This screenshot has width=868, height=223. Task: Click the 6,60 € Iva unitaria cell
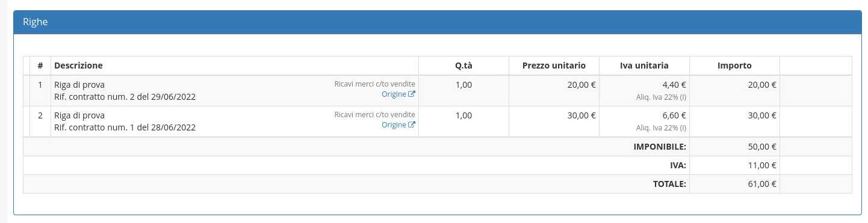(644, 121)
